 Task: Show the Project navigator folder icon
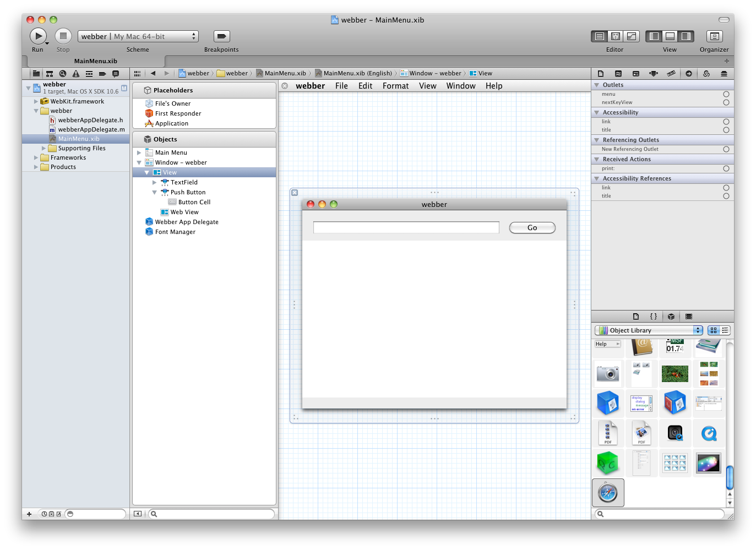pos(36,73)
